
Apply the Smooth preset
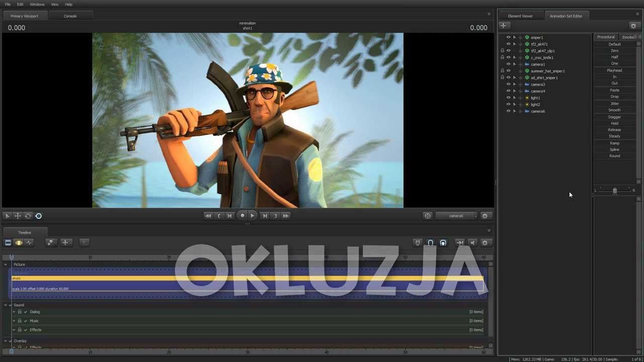click(x=615, y=110)
